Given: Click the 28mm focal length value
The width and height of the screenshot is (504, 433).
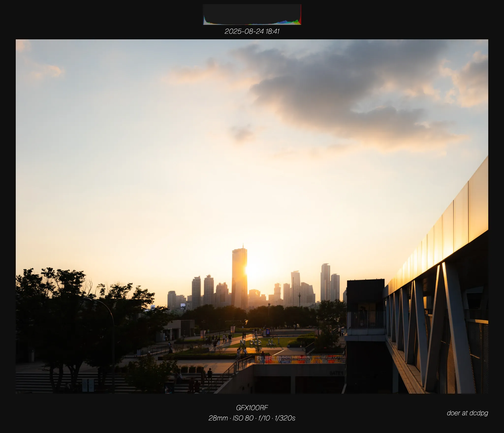Looking at the screenshot, I should click(x=218, y=418).
